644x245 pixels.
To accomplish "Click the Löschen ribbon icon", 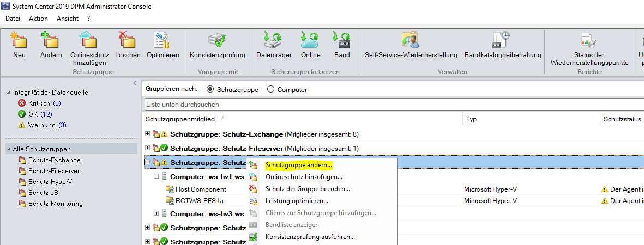I will [x=127, y=41].
